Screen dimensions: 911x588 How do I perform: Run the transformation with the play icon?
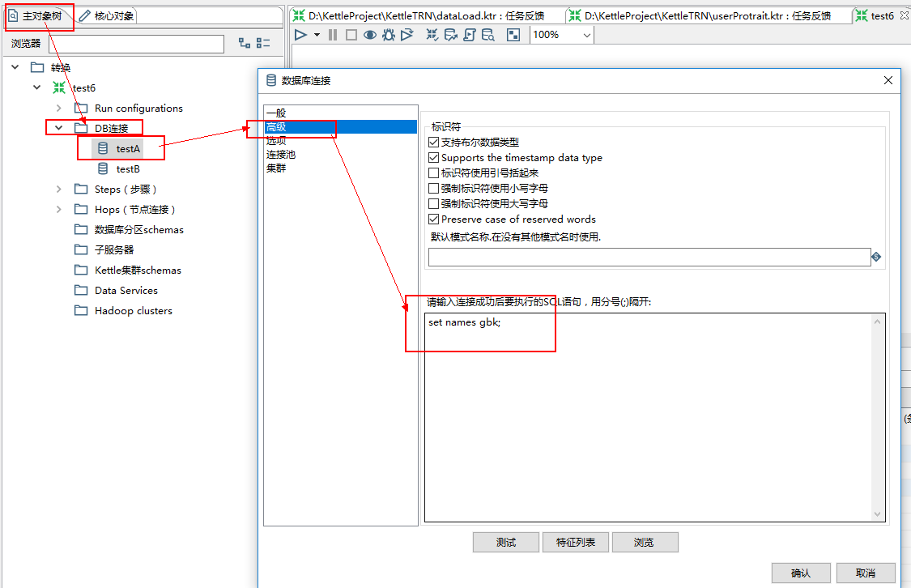[300, 35]
